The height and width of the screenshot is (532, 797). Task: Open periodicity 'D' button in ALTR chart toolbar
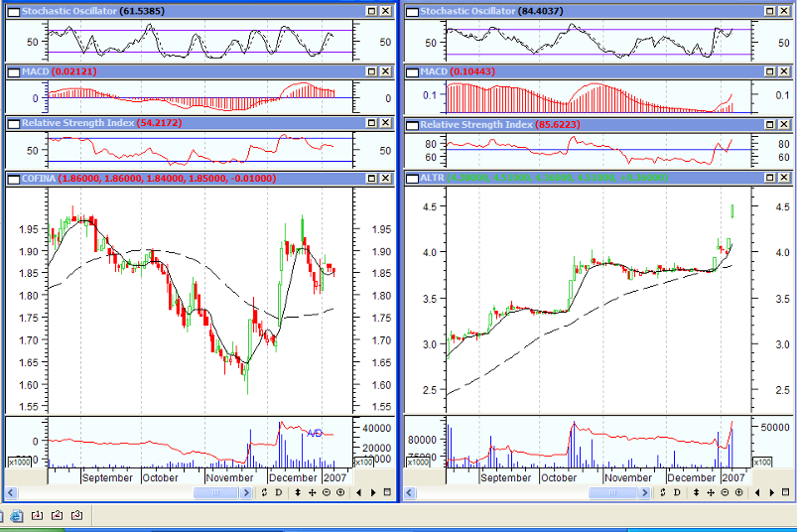(677, 492)
